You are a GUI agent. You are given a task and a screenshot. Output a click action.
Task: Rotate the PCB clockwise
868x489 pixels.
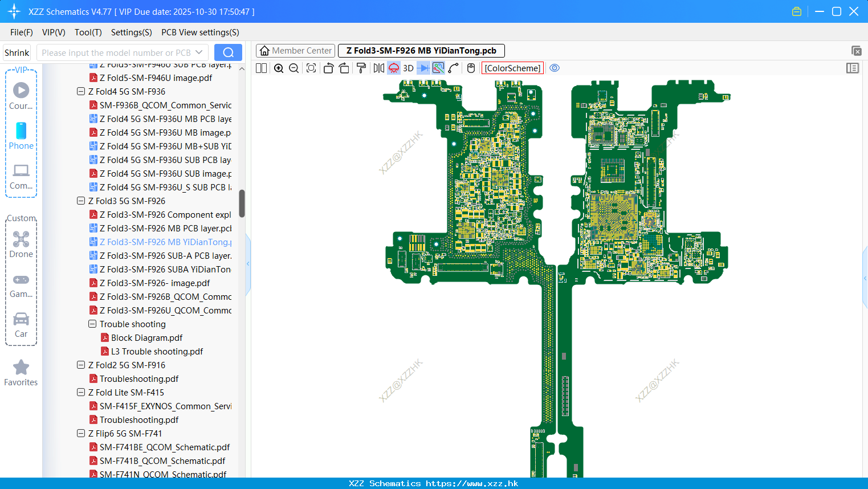click(x=344, y=68)
